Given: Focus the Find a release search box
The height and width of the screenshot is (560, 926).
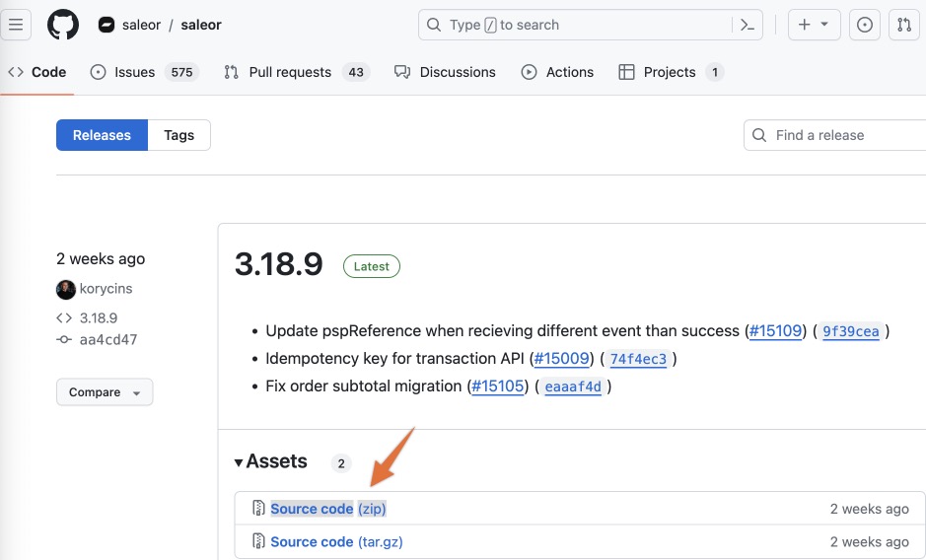Looking at the screenshot, I should point(835,135).
